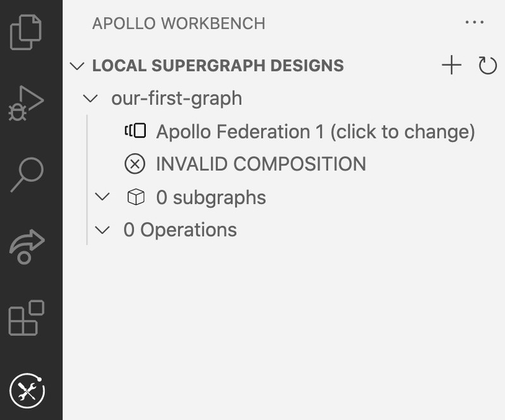505x420 pixels.
Task: Collapse the 0 subgraphs node chevron
Action: tap(102, 196)
